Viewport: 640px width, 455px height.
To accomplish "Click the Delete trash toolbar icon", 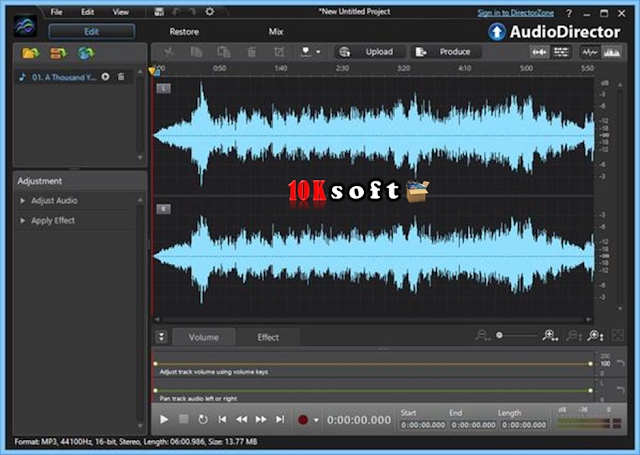I will 251,52.
